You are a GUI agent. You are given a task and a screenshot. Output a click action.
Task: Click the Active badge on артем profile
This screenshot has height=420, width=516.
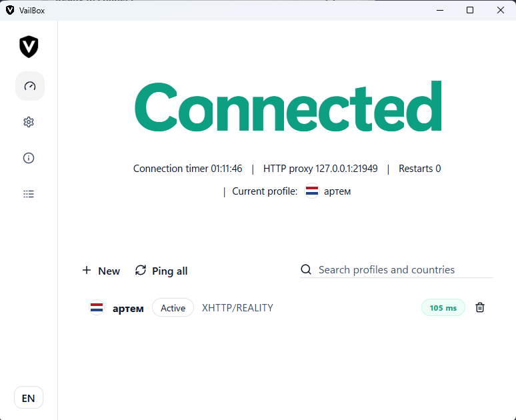173,308
